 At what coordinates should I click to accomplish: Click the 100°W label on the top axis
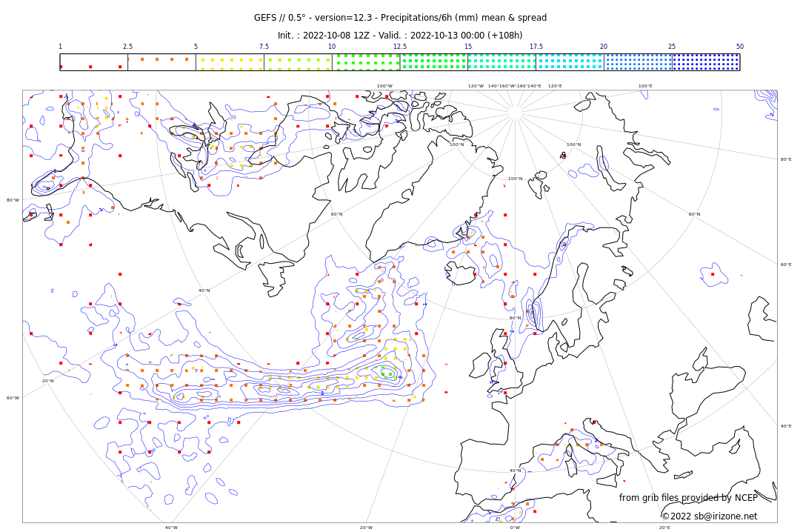point(384,86)
